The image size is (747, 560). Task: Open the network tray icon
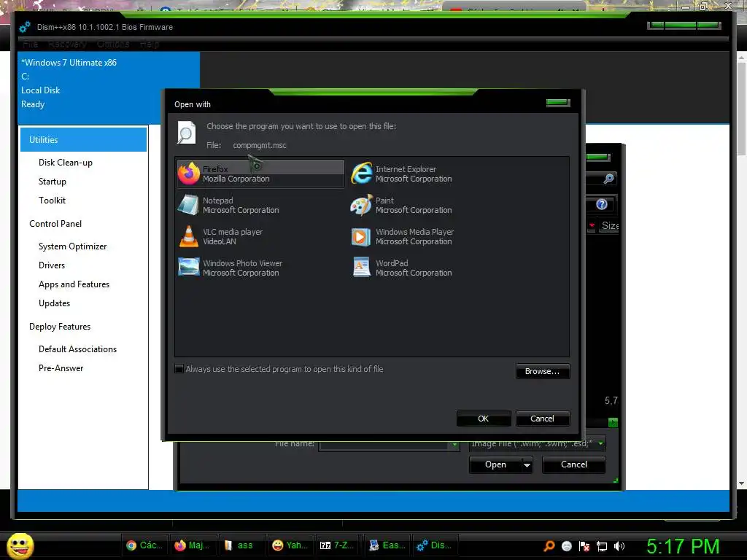(602, 546)
